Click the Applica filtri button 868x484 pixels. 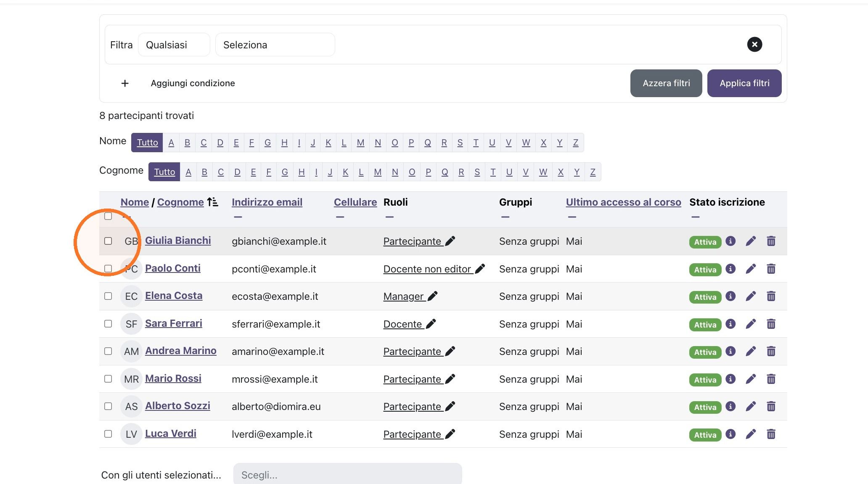click(744, 83)
